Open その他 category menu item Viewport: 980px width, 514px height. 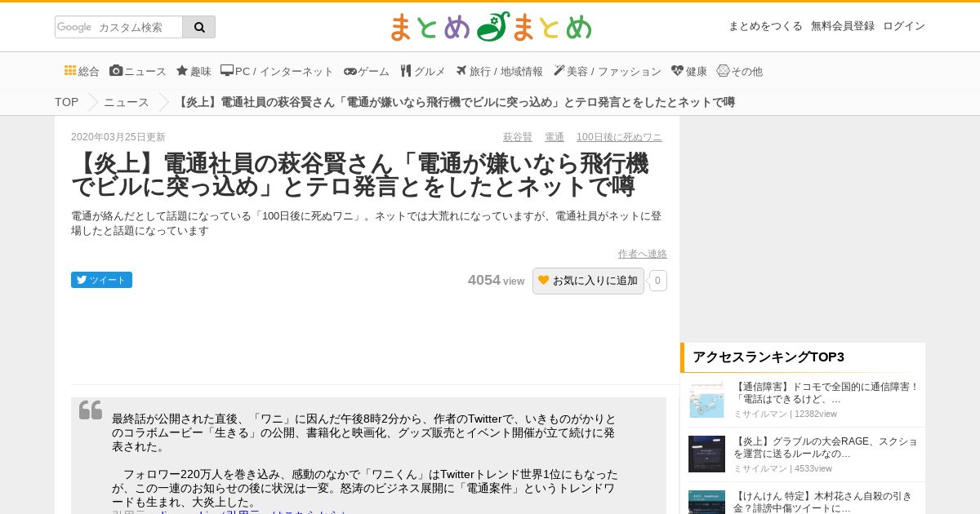[739, 71]
